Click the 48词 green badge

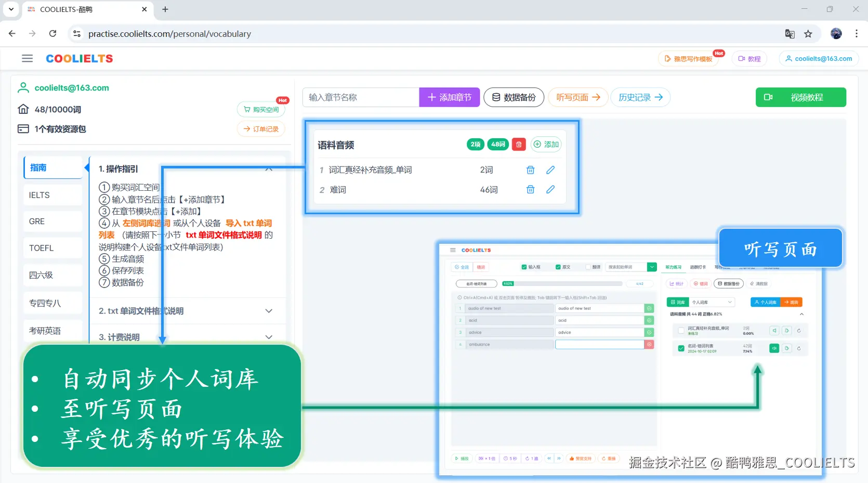[x=498, y=145]
